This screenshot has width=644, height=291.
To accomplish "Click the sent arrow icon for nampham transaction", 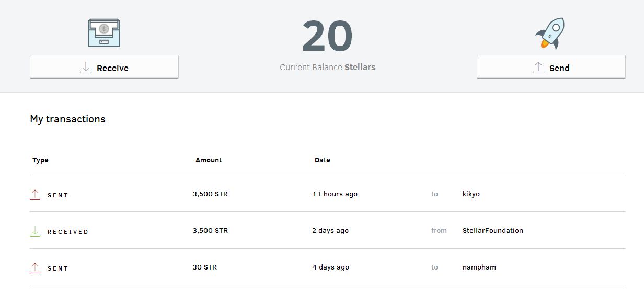I will pyautogui.click(x=35, y=268).
